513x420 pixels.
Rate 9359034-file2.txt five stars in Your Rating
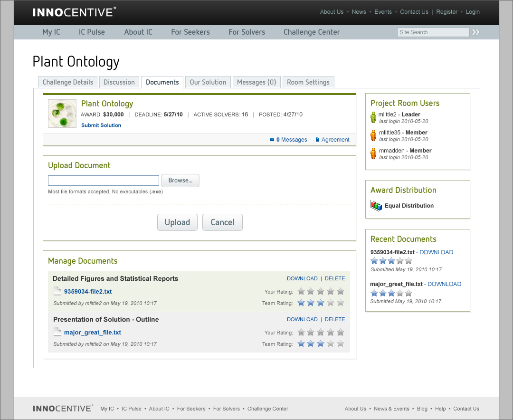tap(341, 291)
